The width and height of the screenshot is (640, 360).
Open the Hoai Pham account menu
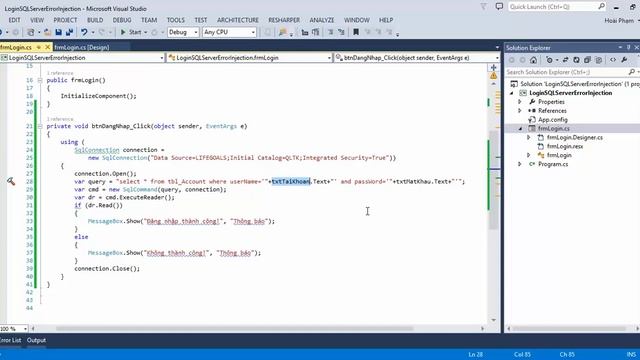(622, 20)
